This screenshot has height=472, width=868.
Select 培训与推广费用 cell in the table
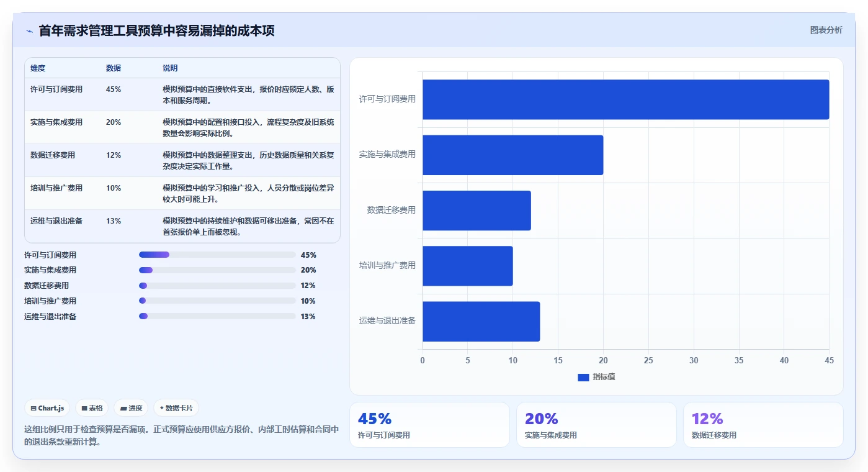[56, 188]
